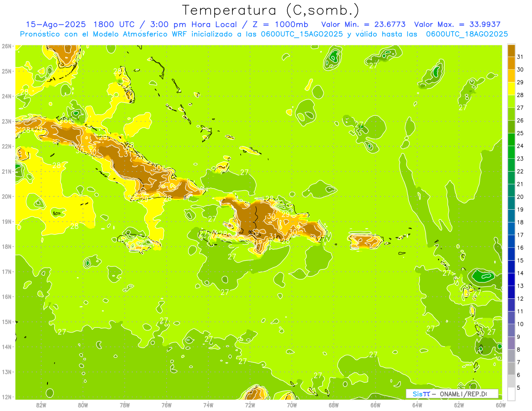This screenshot has width=532, height=411.
Task: Click the color bar label '24'
Action: click(520, 146)
